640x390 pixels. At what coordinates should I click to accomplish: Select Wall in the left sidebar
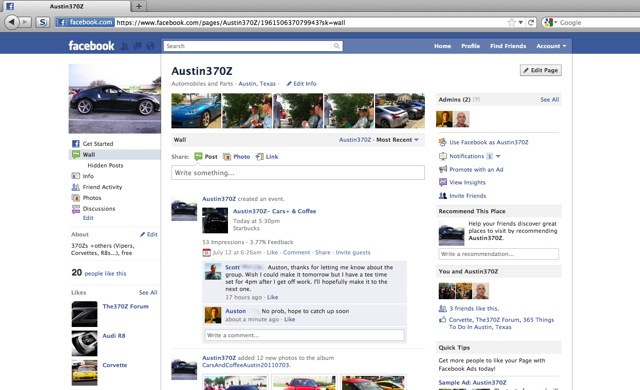click(x=114, y=155)
